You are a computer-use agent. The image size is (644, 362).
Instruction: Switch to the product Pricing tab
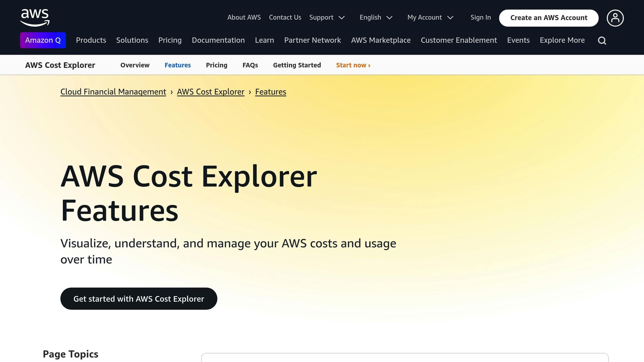point(217,65)
